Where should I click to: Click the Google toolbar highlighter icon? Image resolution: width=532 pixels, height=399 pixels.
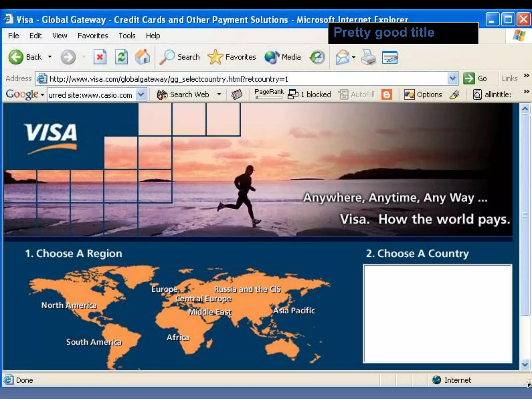click(x=454, y=94)
